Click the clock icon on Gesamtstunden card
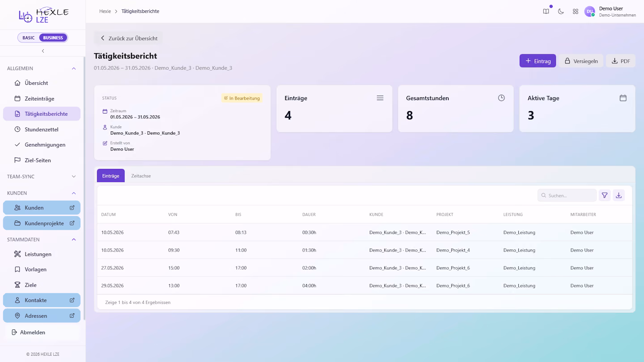Image resolution: width=644 pixels, height=362 pixels. [501, 98]
